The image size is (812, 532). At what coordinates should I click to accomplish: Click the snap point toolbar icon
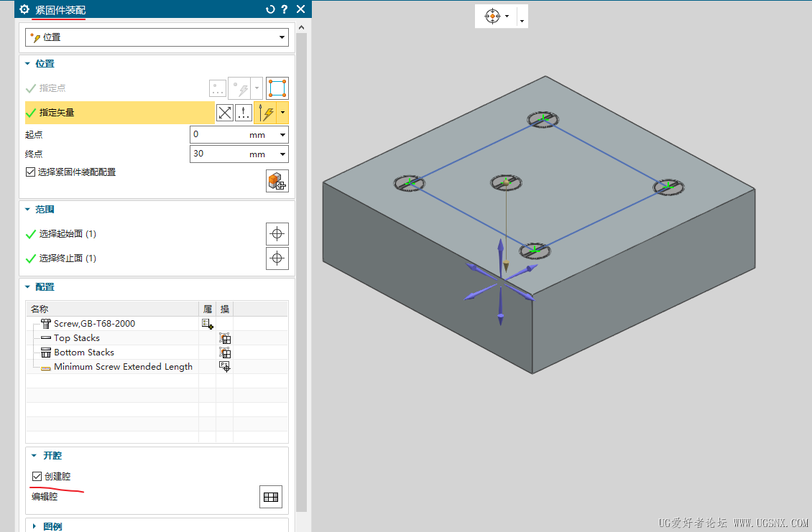[492, 16]
